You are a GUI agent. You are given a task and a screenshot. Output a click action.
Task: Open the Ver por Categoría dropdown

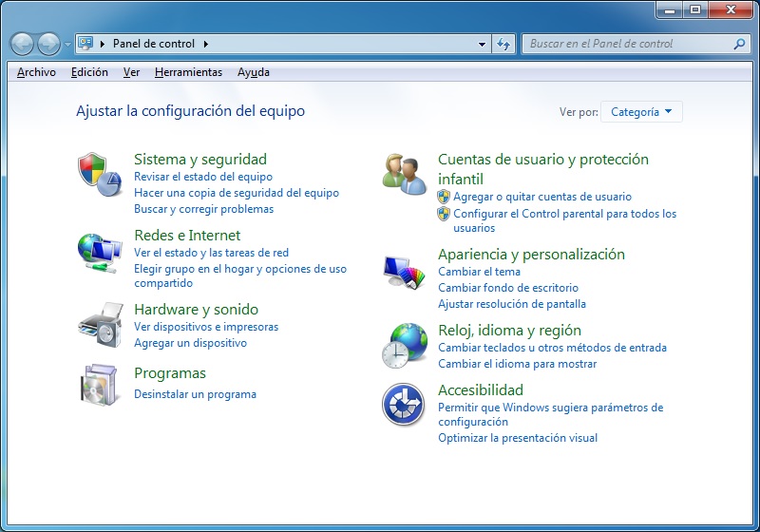pyautogui.click(x=641, y=112)
